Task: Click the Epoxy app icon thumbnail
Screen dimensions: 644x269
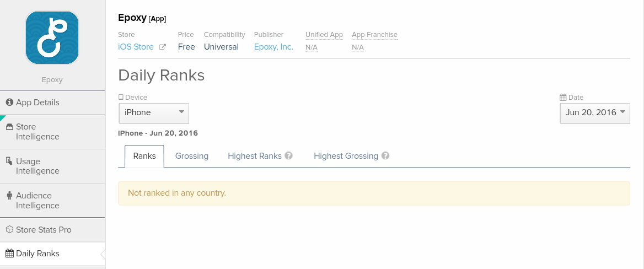Action: click(x=52, y=37)
